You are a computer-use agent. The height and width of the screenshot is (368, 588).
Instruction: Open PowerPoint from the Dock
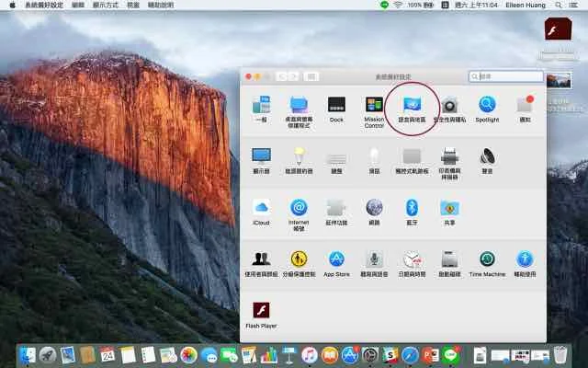tap(430, 355)
